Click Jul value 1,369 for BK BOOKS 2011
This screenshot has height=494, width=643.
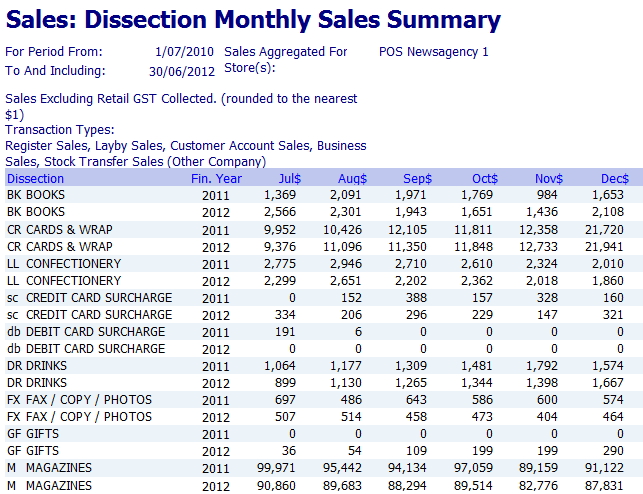[x=280, y=195]
